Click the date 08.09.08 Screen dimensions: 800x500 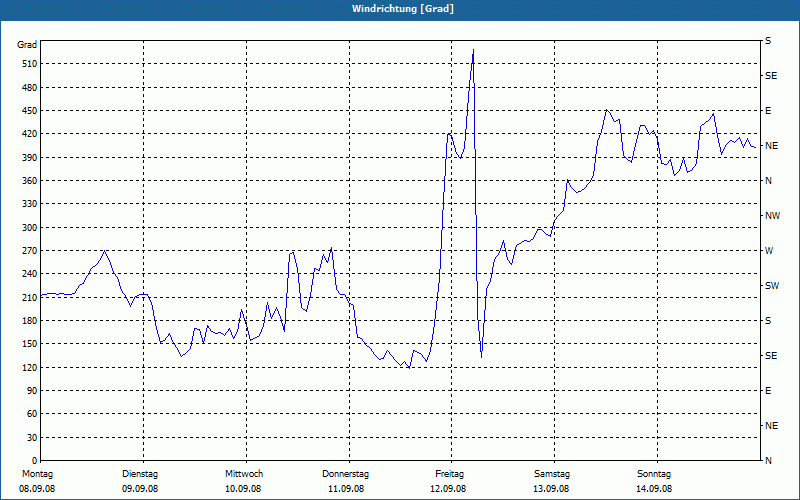(x=37, y=489)
